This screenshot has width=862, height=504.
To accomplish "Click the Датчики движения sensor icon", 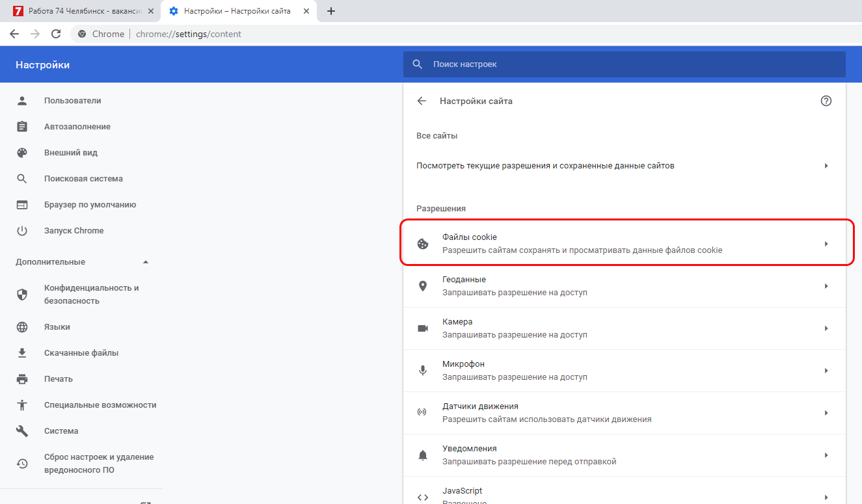I will point(423,413).
